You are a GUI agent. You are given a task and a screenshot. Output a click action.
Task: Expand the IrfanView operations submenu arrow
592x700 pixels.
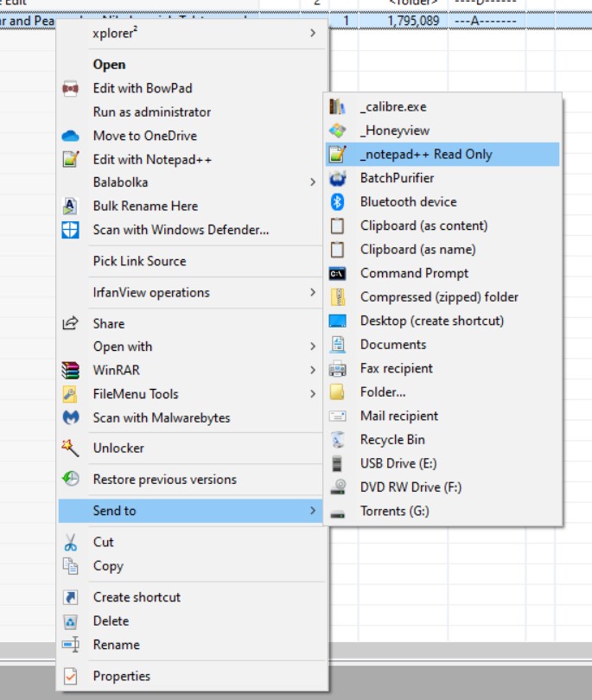pos(313,292)
